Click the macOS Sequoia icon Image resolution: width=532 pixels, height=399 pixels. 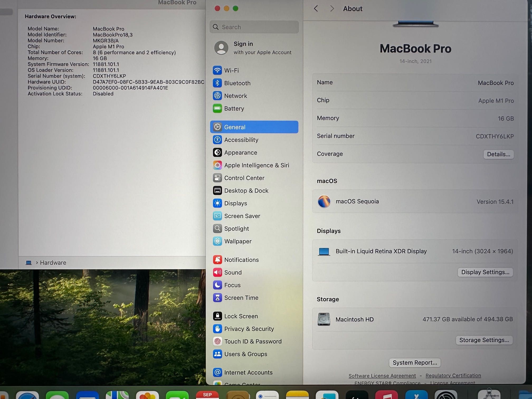click(324, 201)
